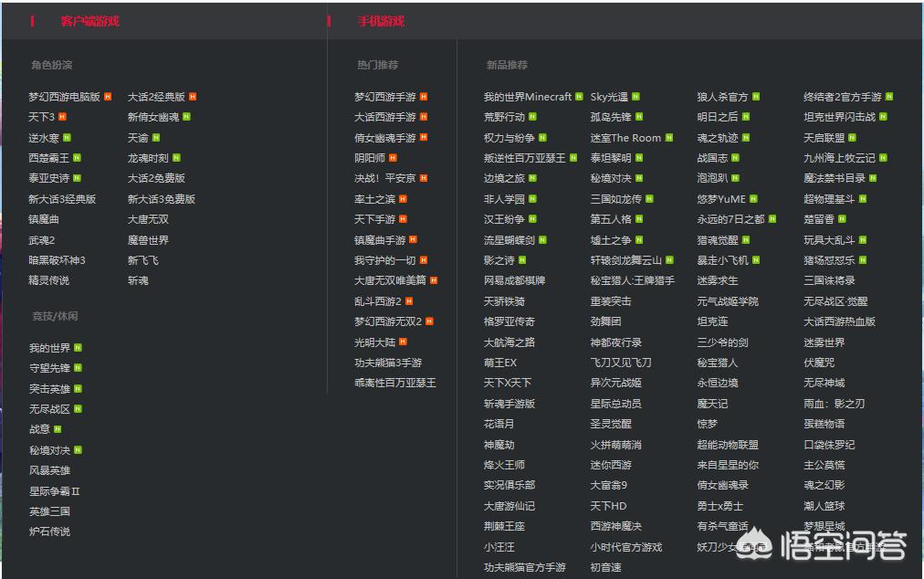Select the 雨血：影之刃 entry
The image size is (924, 579).
pyautogui.click(x=835, y=404)
